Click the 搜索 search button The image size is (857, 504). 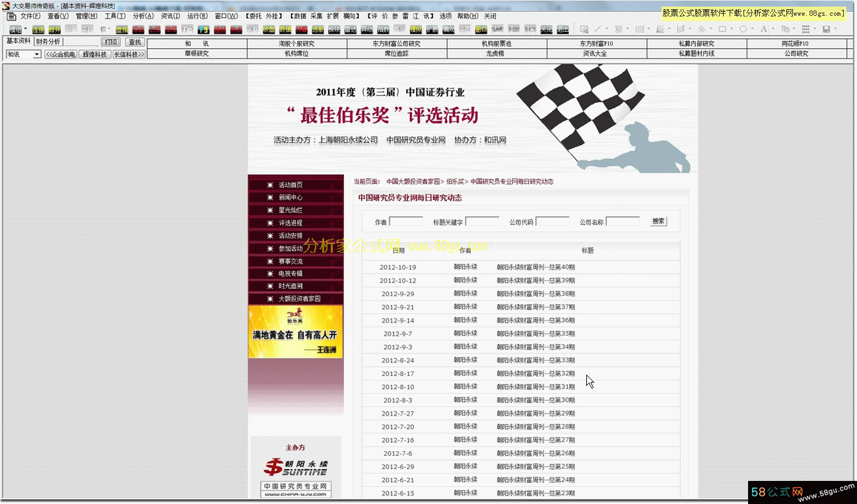[658, 222]
